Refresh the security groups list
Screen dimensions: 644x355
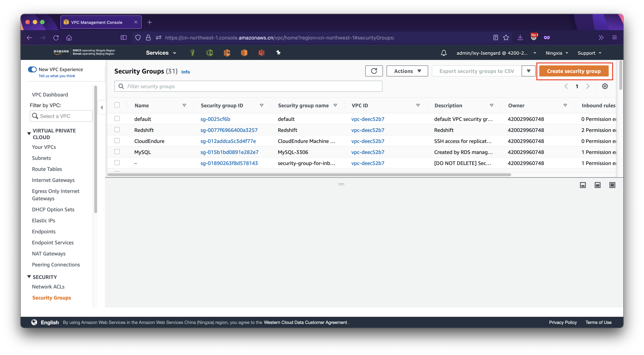pyautogui.click(x=374, y=71)
